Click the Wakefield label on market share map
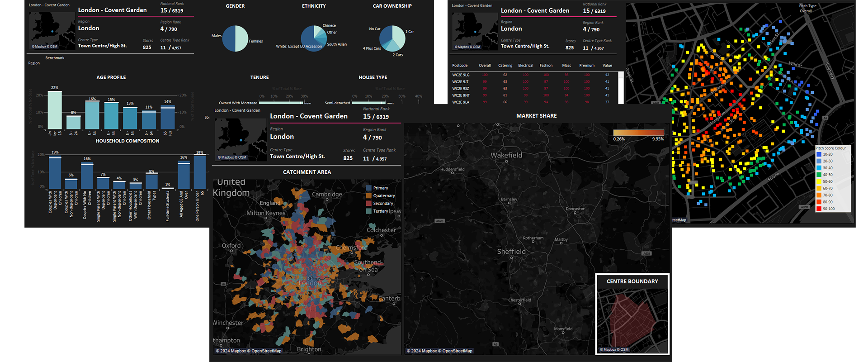Screen dimensions: 868x362 click(x=506, y=155)
